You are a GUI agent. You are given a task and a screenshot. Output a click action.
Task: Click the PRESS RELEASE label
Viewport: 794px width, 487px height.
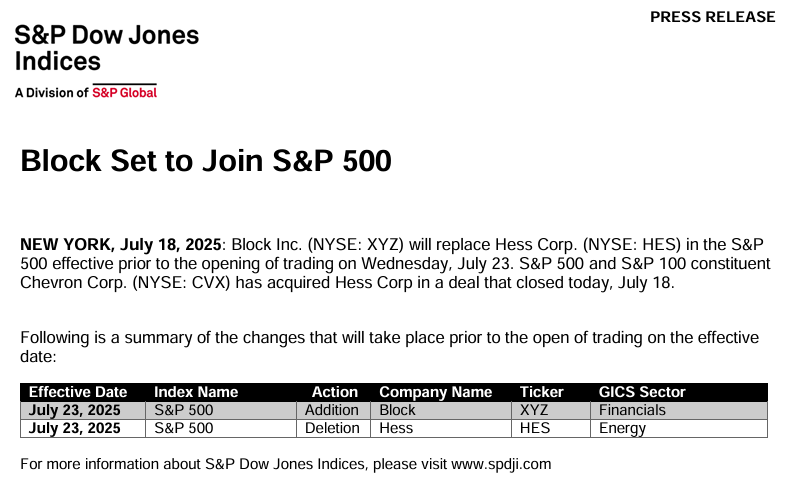click(712, 17)
